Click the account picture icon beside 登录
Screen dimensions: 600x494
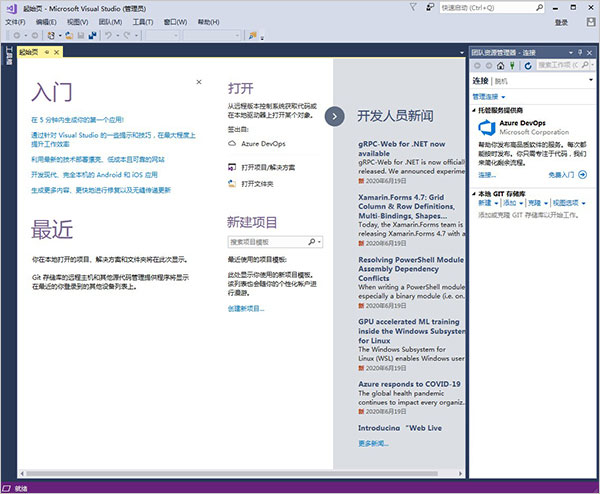tap(591, 22)
